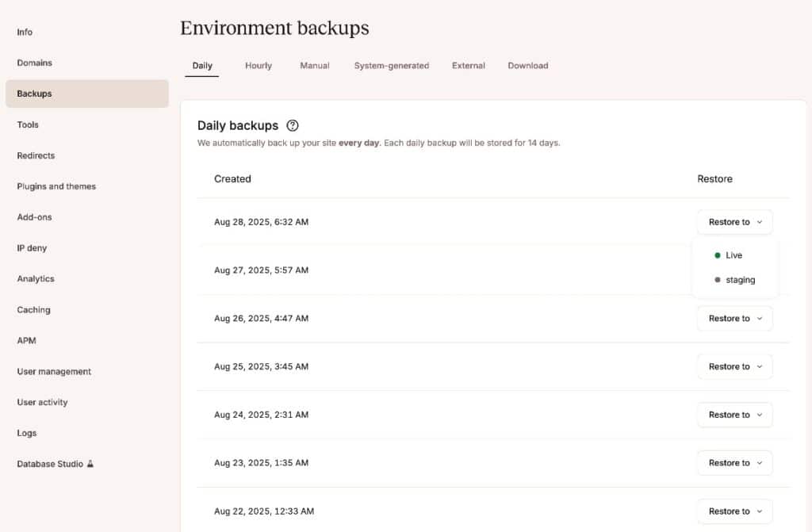Open the Manual backups tab
Viewport: 812px width, 532px height.
pyautogui.click(x=314, y=66)
